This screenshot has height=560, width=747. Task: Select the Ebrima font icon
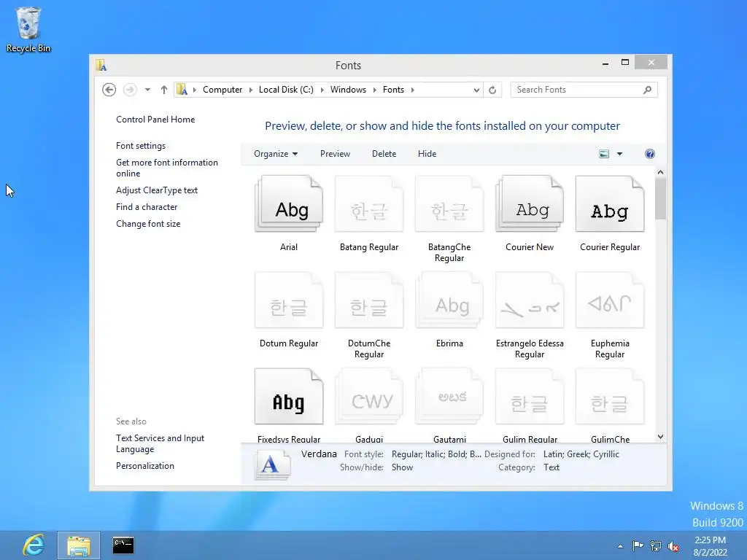tap(449, 300)
